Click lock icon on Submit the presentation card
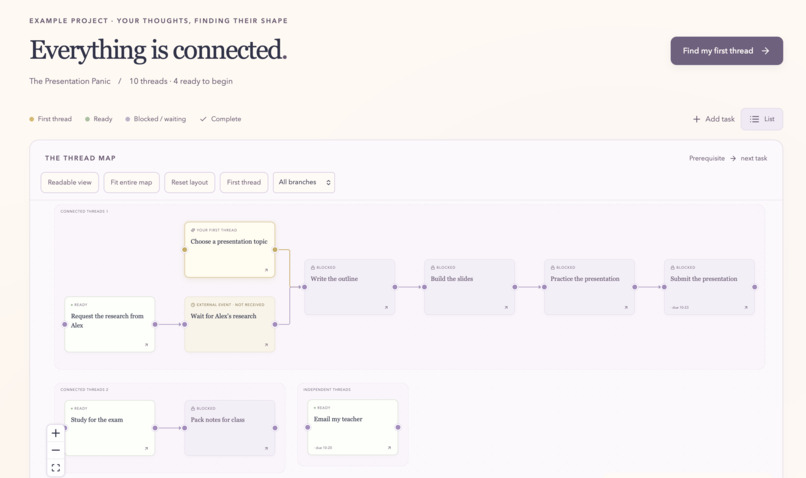Image resolution: width=806 pixels, height=478 pixels. pyautogui.click(x=672, y=267)
